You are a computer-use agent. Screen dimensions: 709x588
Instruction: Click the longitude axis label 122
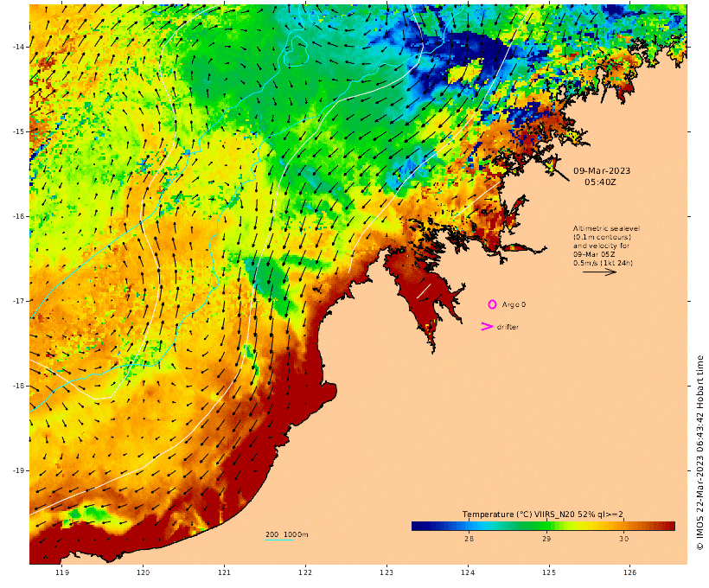pyautogui.click(x=305, y=572)
